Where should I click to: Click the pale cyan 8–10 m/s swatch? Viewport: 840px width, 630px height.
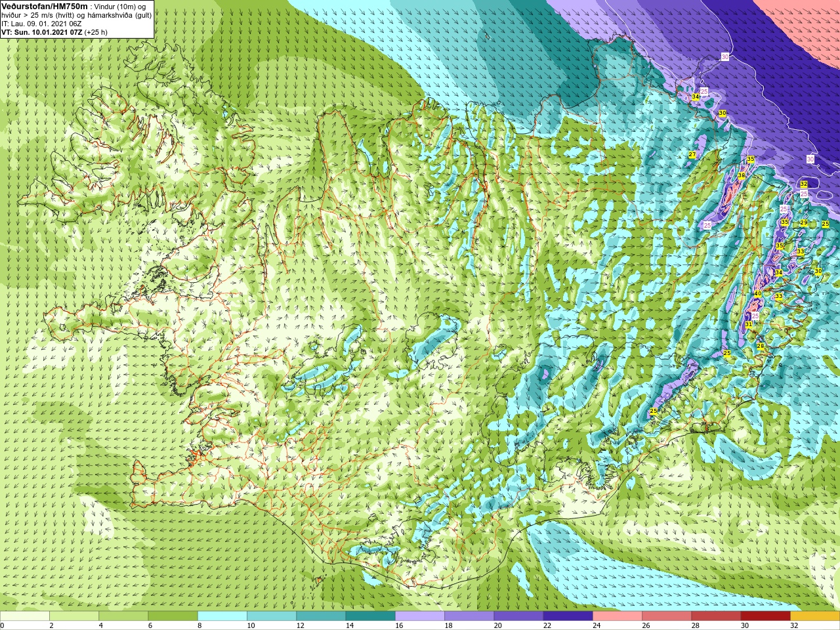pos(222,616)
